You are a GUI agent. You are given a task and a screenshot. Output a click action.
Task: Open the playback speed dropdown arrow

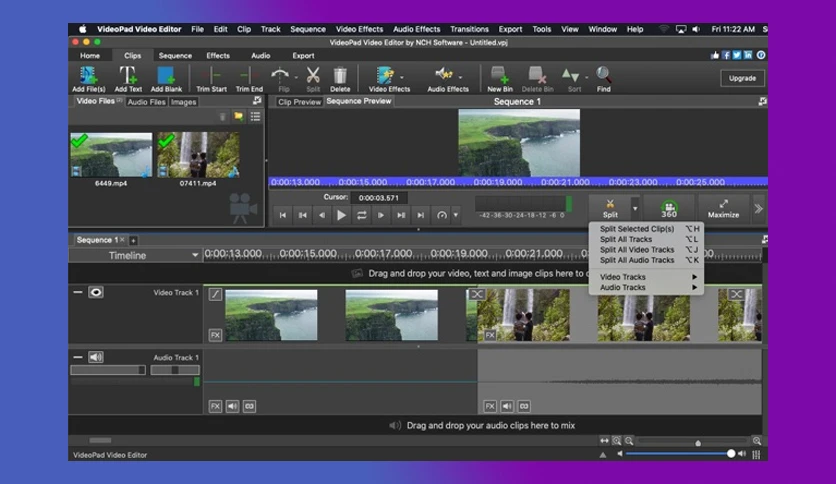456,215
